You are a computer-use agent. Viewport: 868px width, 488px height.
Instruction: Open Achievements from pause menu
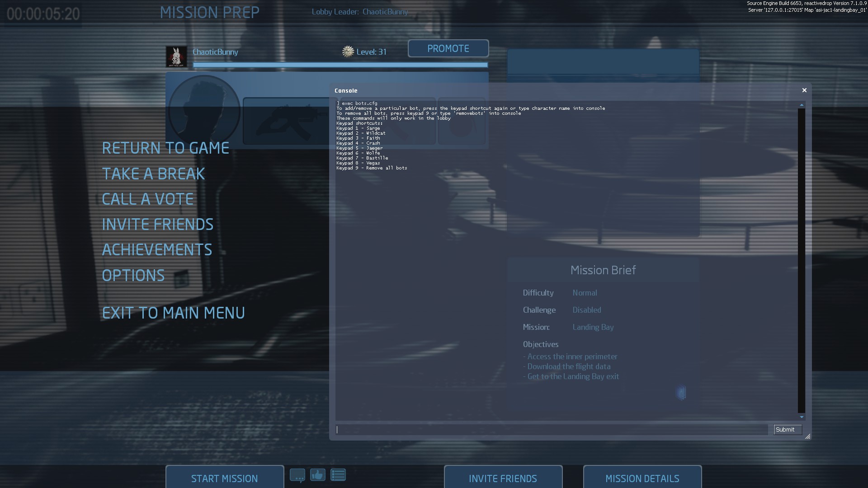[x=157, y=250]
